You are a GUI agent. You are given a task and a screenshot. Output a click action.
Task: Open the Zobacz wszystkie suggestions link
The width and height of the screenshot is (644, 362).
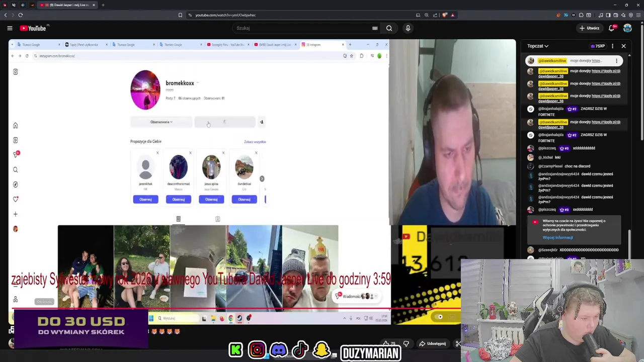[x=255, y=142]
